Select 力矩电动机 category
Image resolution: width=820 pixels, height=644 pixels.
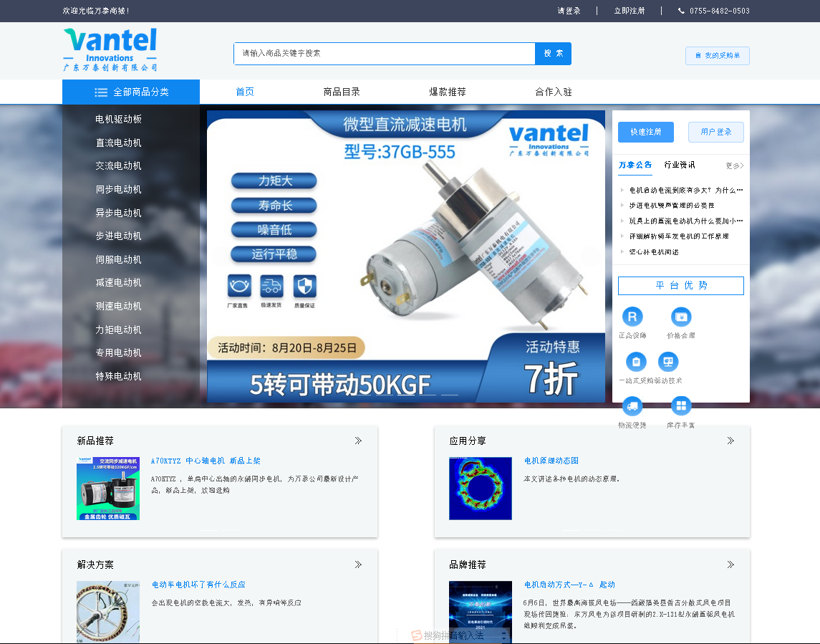pyautogui.click(x=119, y=330)
